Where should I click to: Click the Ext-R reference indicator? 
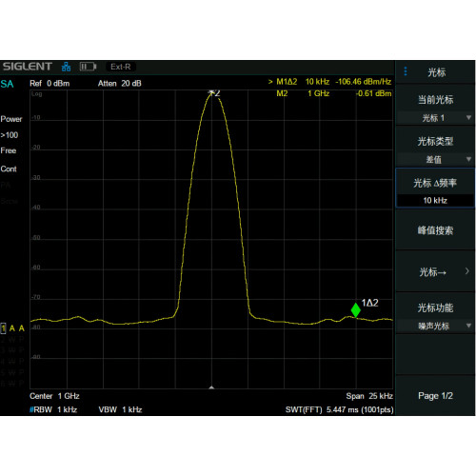point(121,67)
